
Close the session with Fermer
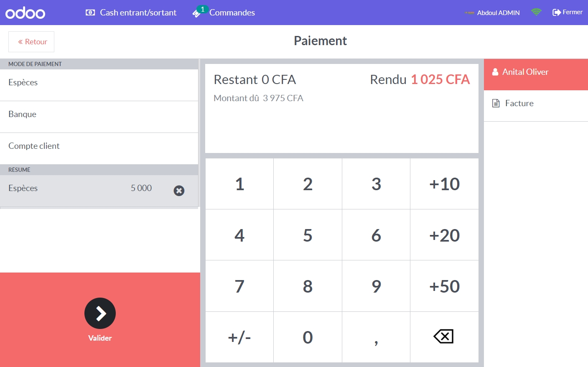(567, 12)
